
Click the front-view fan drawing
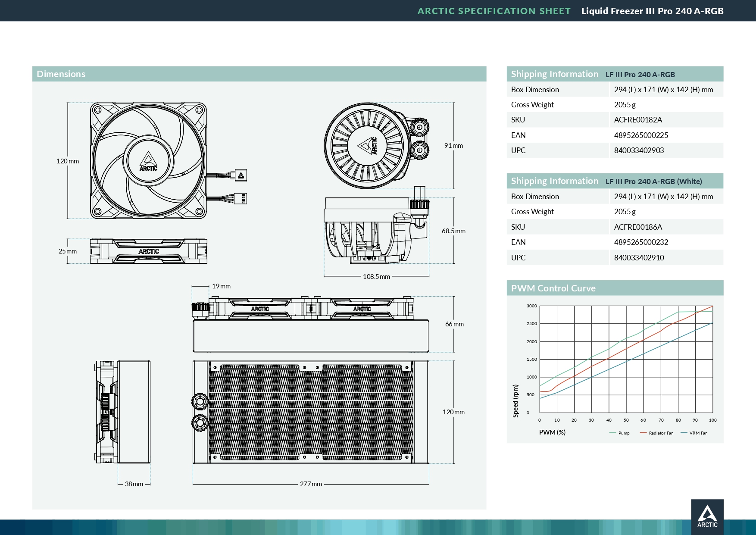(x=148, y=160)
